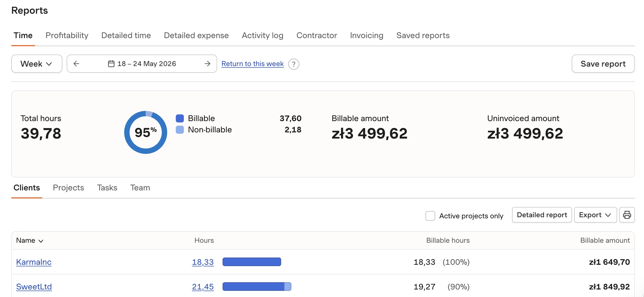Image resolution: width=644 pixels, height=297 pixels.
Task: Select the Clients sub-tab
Action: pos(27,188)
